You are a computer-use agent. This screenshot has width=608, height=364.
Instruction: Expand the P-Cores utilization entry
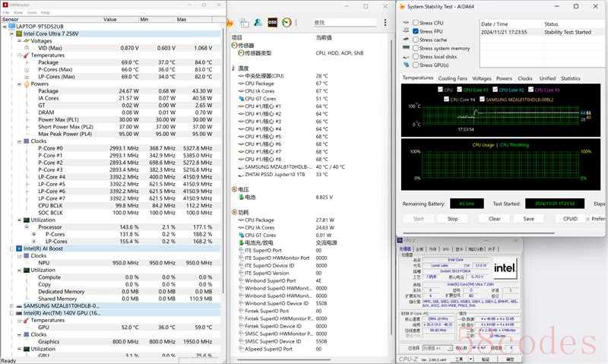point(33,235)
